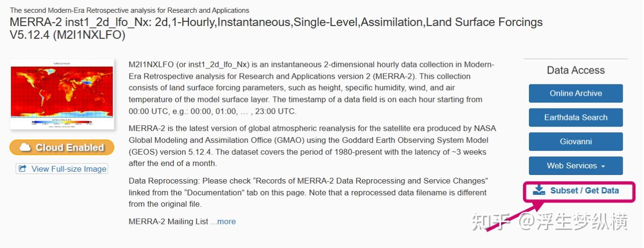Screen dimensions: 644x248
Task: Click the Data Access panel heading
Action: 575,70
